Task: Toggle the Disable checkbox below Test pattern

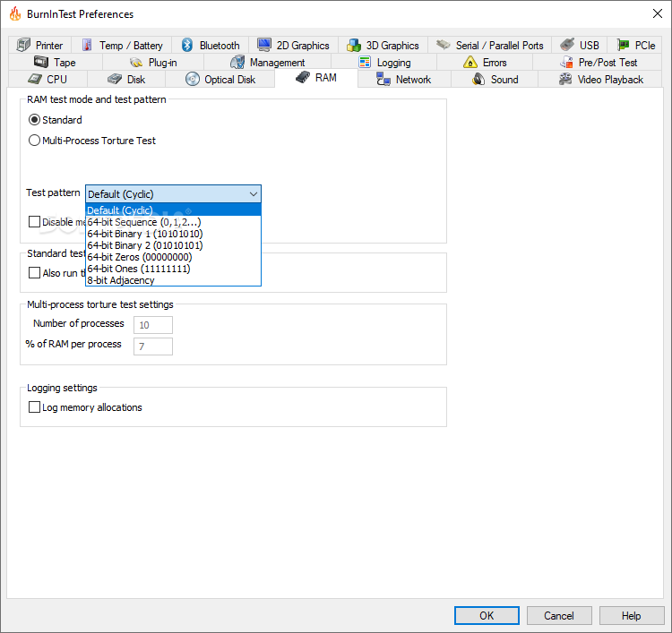Action: [x=34, y=221]
